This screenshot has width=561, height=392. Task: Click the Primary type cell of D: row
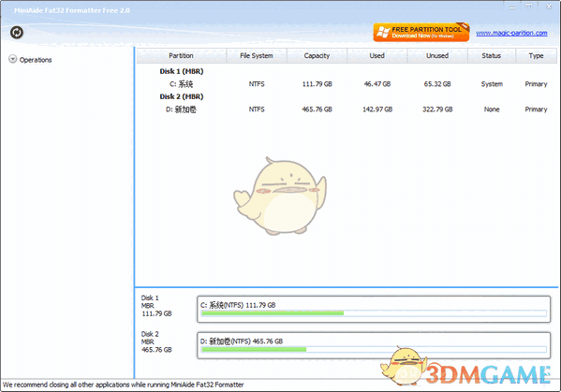[x=536, y=109]
